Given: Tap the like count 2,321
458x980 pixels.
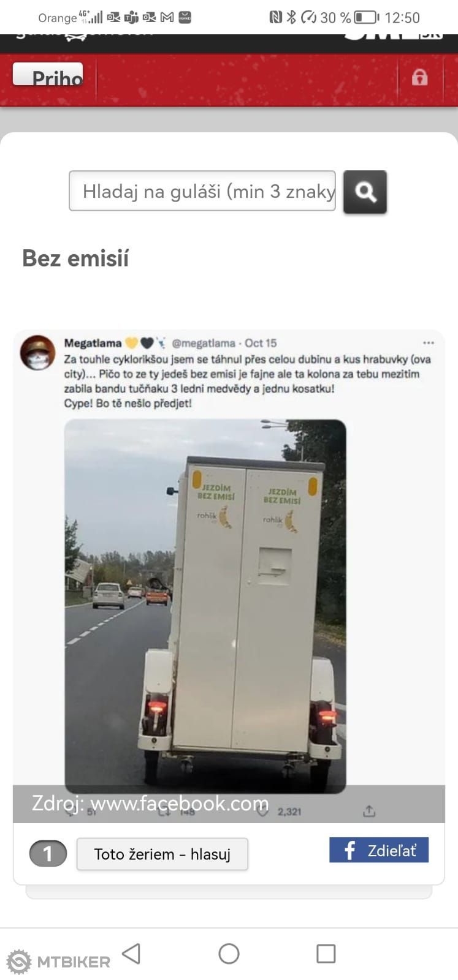Looking at the screenshot, I should coord(289,812).
